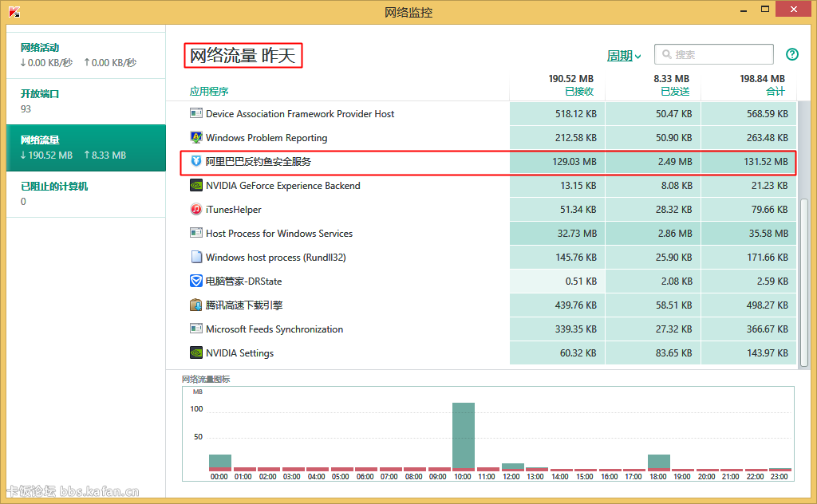The height and width of the screenshot is (504, 817).
Task: Click the iTunesHelper music icon
Action: (x=196, y=209)
